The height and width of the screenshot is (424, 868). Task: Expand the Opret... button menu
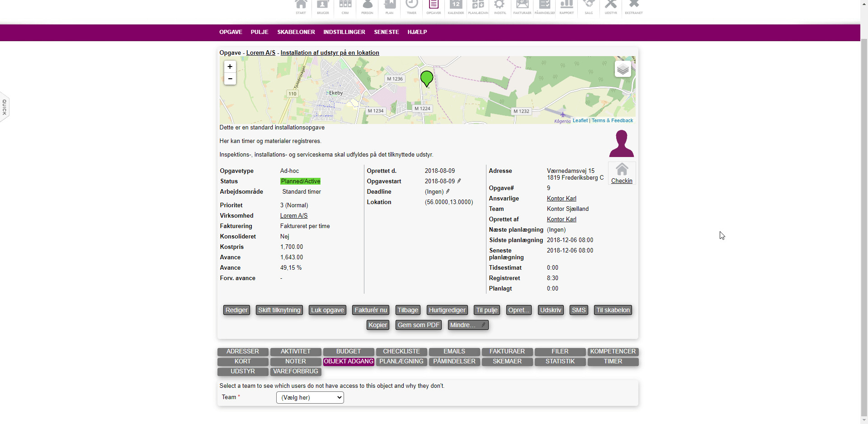point(519,310)
